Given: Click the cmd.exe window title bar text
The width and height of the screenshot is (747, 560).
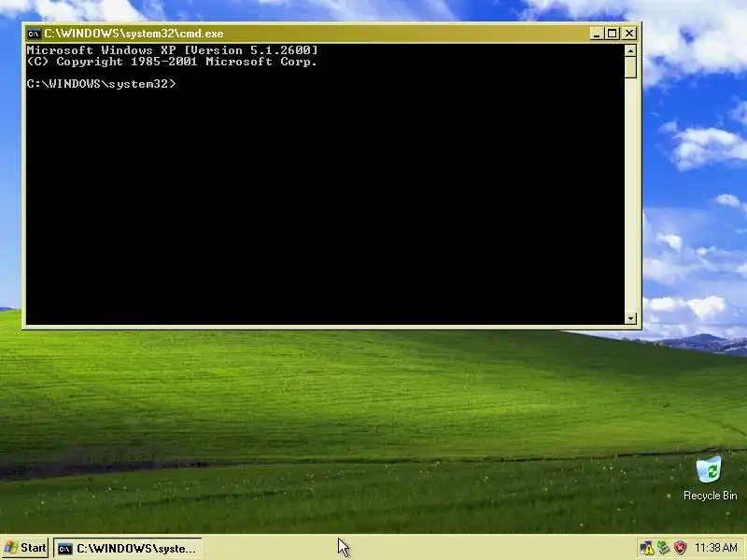Looking at the screenshot, I should [x=134, y=34].
